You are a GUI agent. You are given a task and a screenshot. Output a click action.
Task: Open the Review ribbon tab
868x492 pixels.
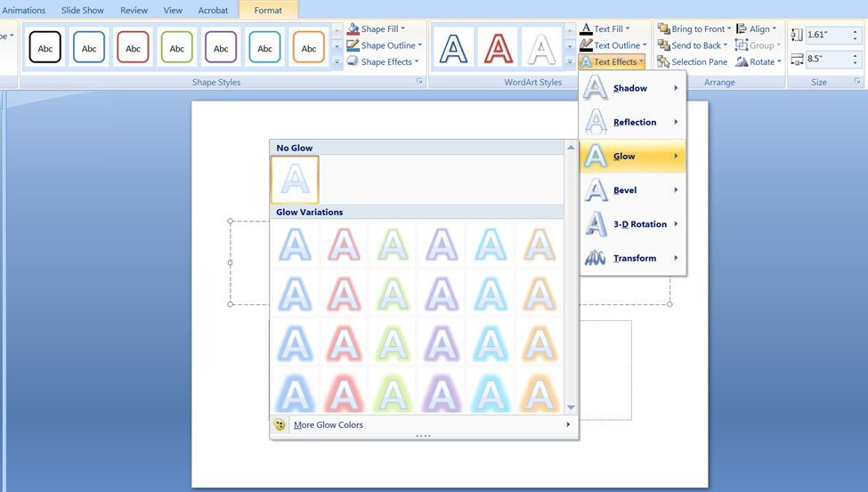pos(134,11)
